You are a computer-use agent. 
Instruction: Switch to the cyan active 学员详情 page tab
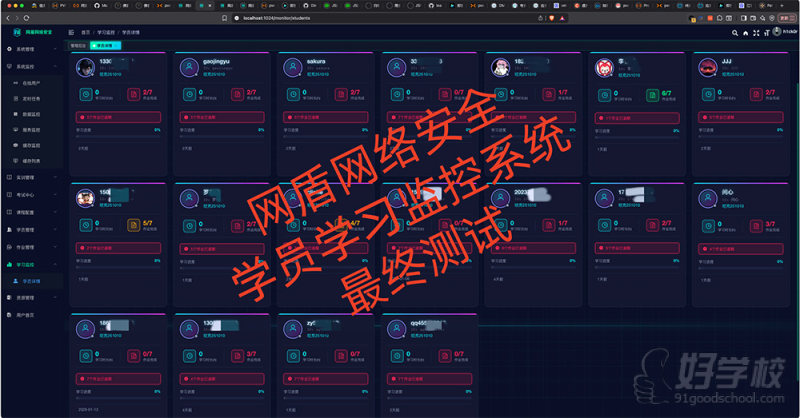point(105,45)
